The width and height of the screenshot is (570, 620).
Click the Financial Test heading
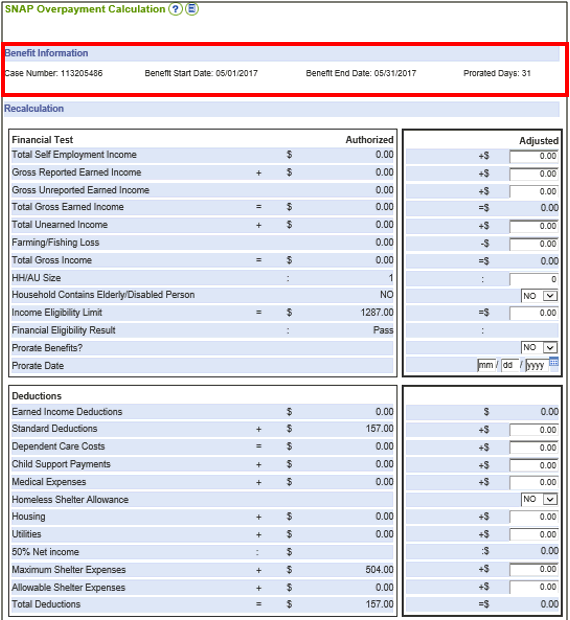[42, 140]
